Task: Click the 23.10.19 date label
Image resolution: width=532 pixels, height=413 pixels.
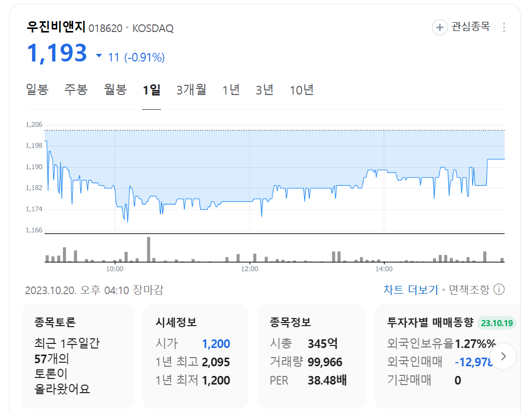Action: pos(496,323)
